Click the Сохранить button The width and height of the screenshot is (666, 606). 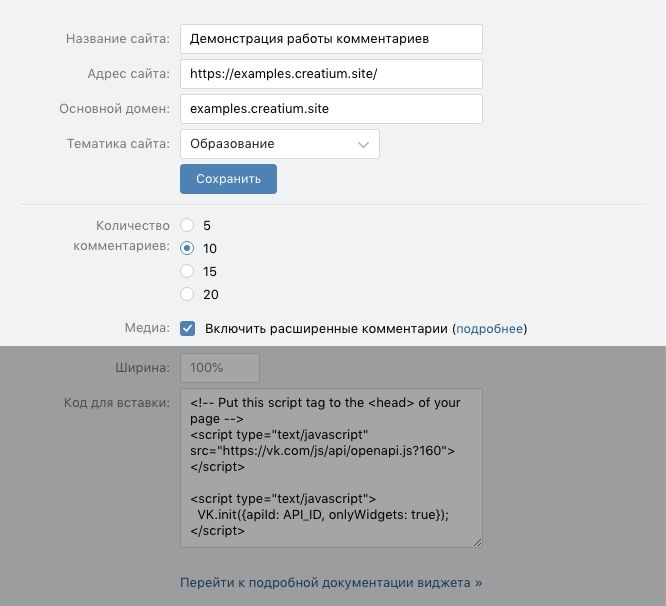(x=228, y=179)
